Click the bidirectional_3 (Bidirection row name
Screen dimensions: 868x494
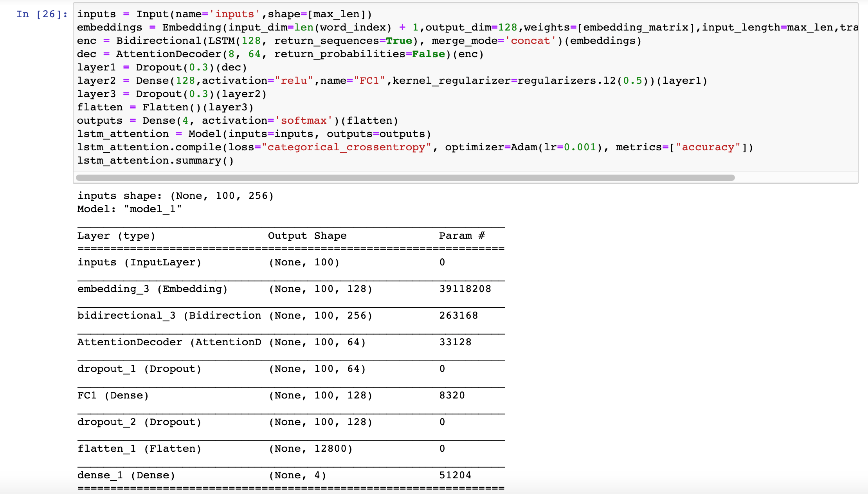[169, 316]
